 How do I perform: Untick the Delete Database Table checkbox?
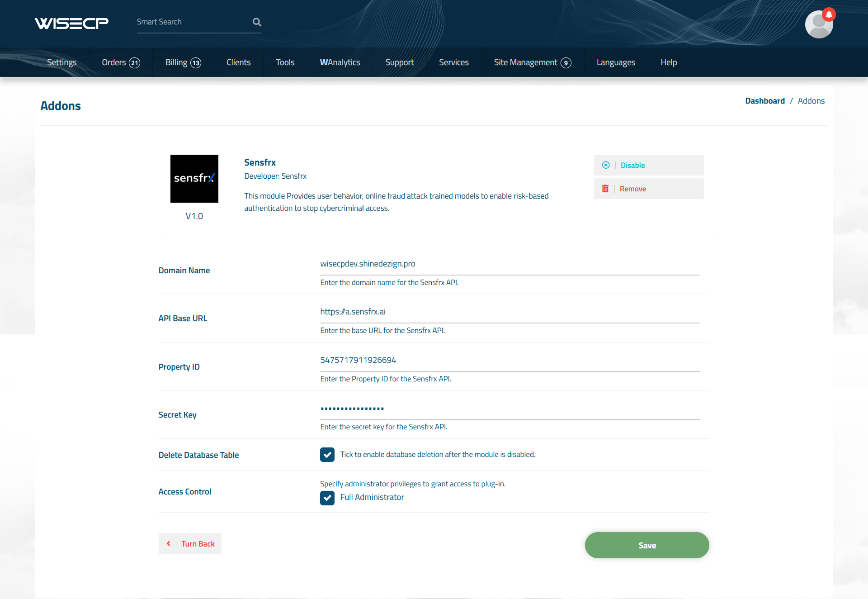[x=327, y=455]
